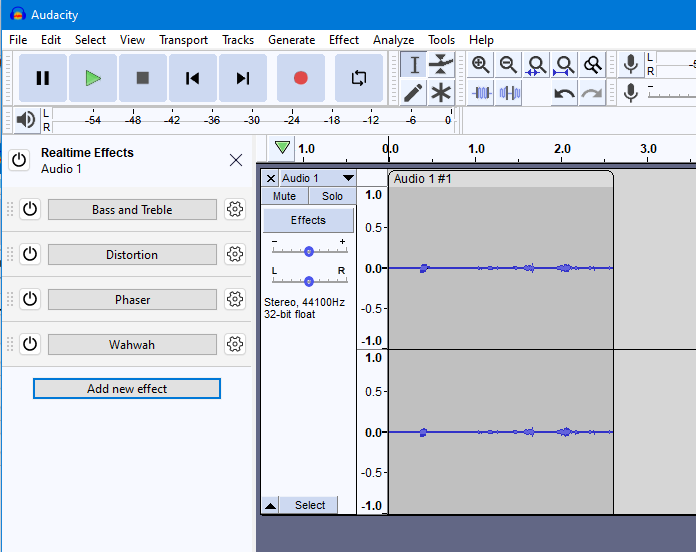Click the record meter microphone icon
The width and height of the screenshot is (696, 552).
point(631,64)
